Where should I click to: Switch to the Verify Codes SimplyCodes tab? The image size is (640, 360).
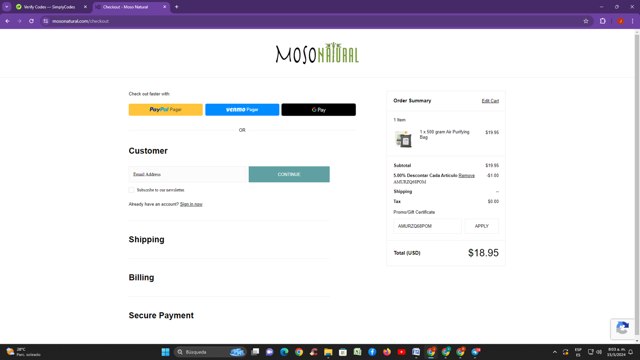49,7
